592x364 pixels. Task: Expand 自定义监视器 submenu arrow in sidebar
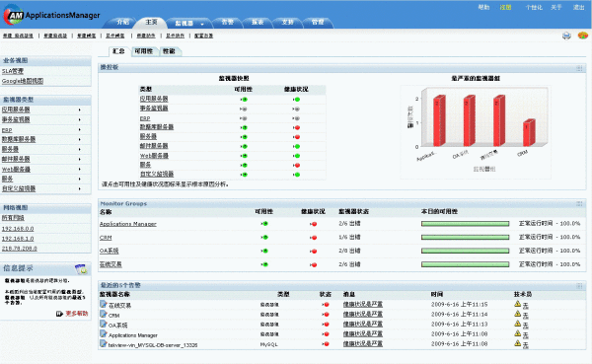[x=80, y=188]
